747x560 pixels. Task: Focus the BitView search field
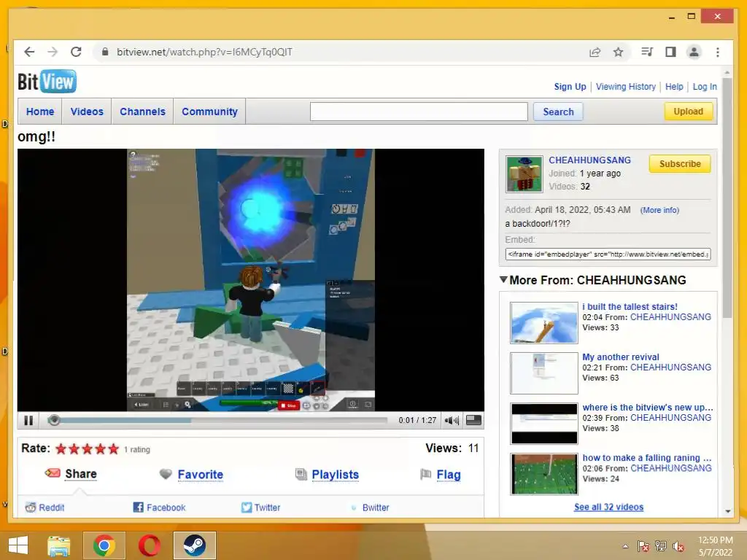coord(419,112)
